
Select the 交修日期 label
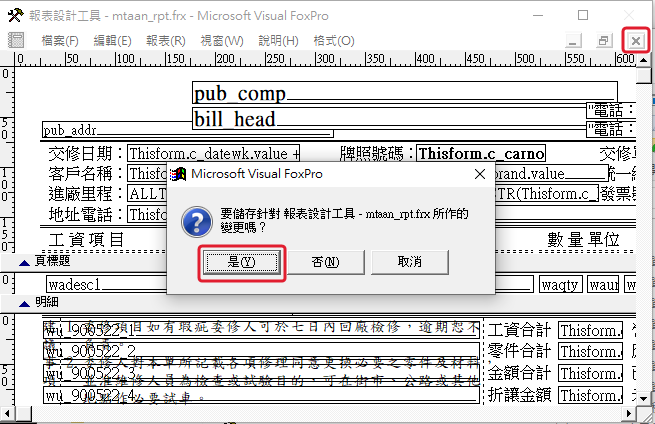tap(86, 153)
